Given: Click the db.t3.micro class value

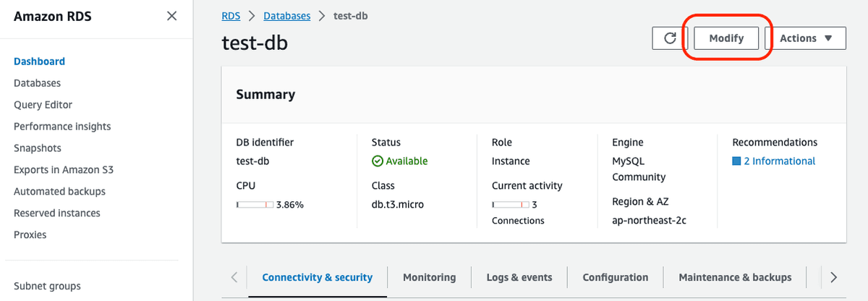Looking at the screenshot, I should tap(398, 205).
